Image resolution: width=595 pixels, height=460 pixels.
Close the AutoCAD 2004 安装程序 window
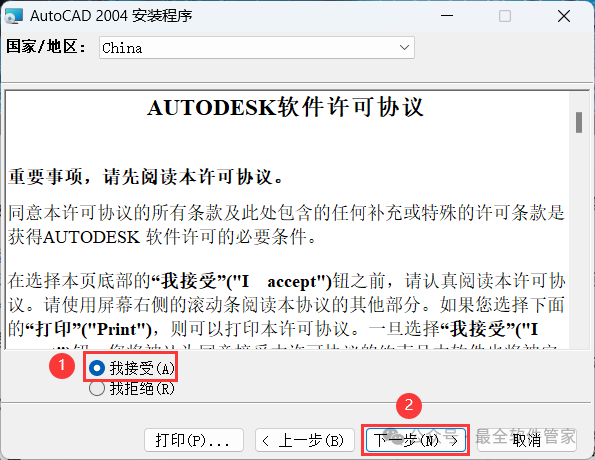[x=564, y=16]
